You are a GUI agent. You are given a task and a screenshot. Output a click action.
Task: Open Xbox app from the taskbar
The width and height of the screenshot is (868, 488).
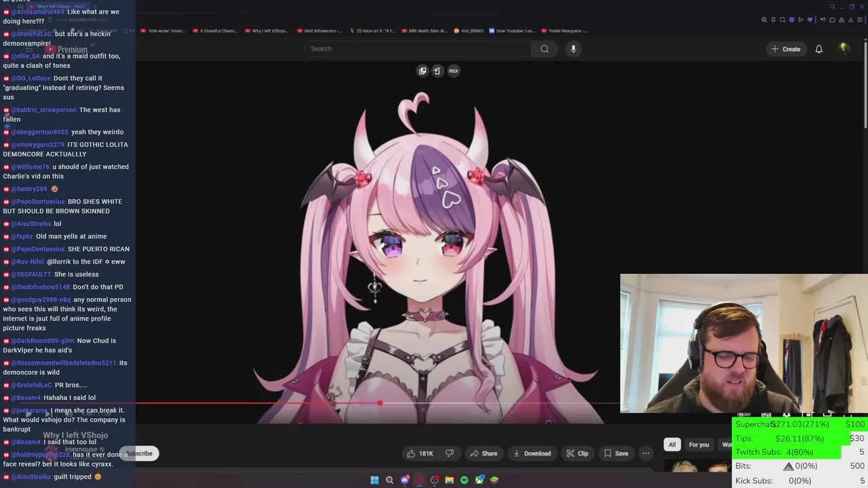click(479, 480)
